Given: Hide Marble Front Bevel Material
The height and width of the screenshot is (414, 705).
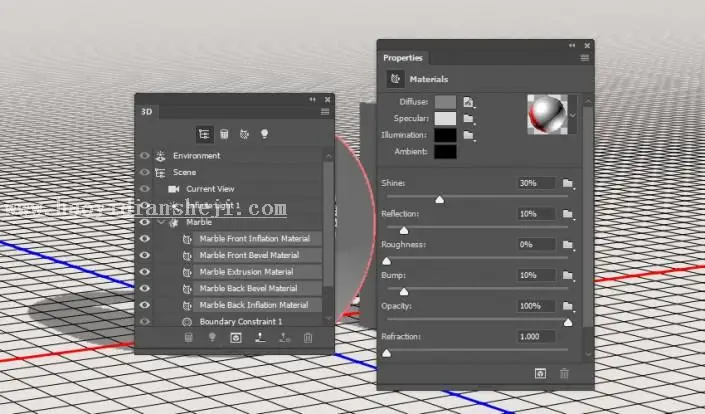Looking at the screenshot, I should click(144, 255).
